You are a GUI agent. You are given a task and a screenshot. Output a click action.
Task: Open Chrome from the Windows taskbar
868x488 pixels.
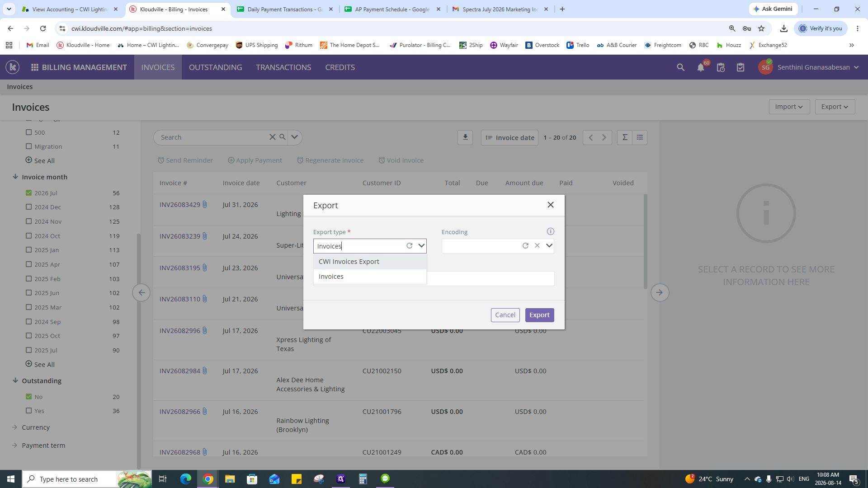(x=208, y=479)
